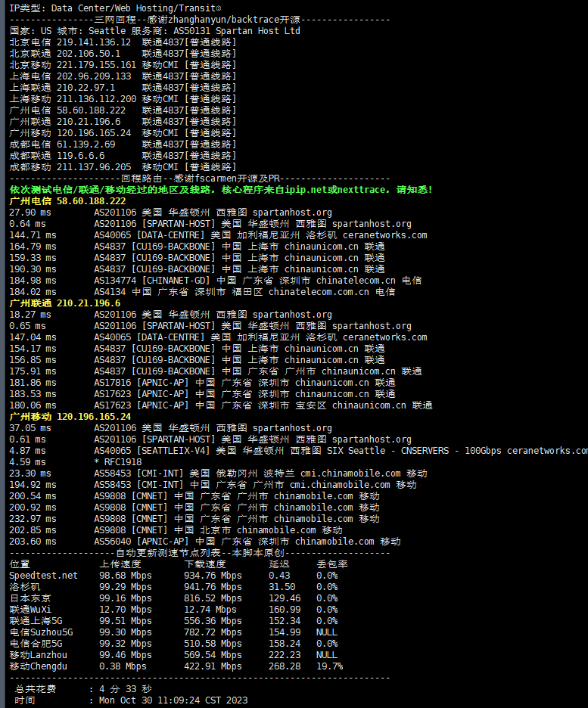Select the AS17816 [APNIC-AP] entry
The width and height of the screenshot is (588, 708).
click(x=244, y=383)
